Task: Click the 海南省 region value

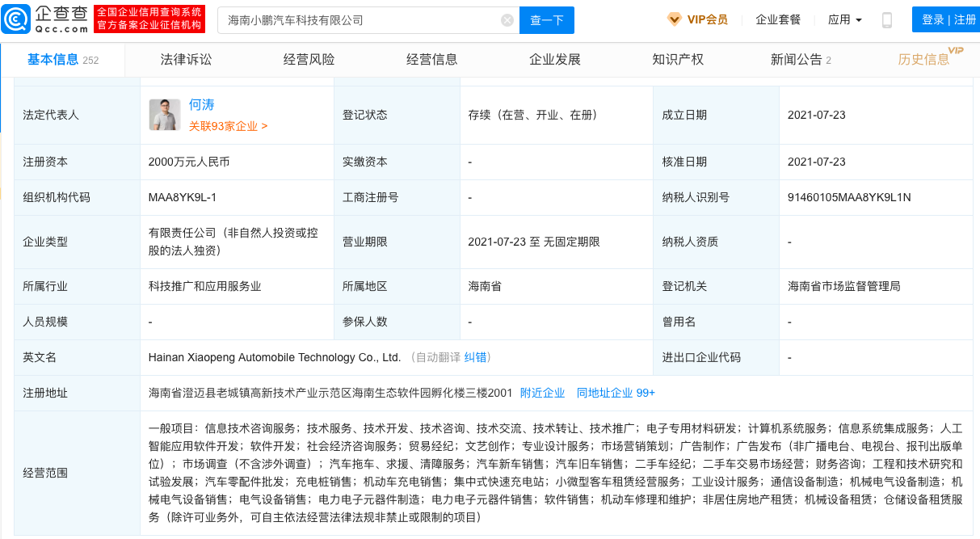Action: point(485,286)
